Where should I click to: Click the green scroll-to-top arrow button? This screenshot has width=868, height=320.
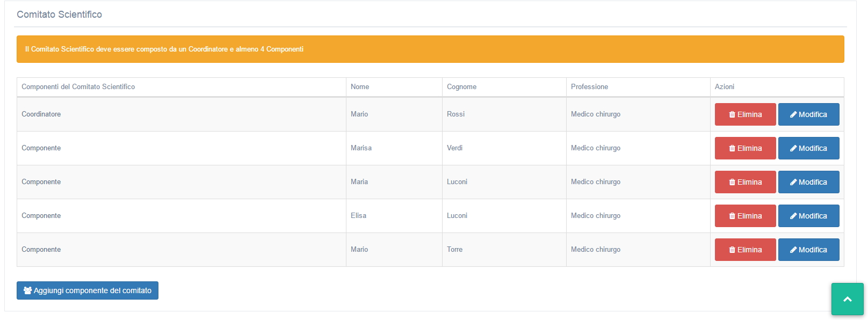coord(847,299)
